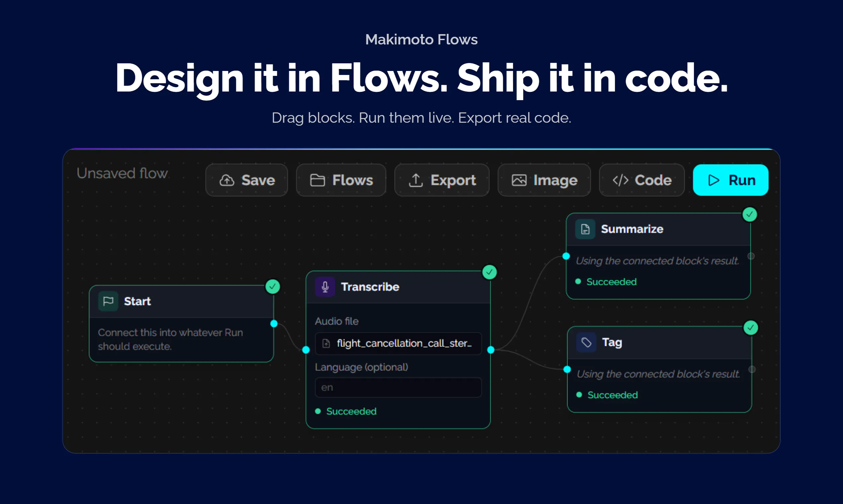Click the green checkmark badge on Summarize block

coord(749,214)
